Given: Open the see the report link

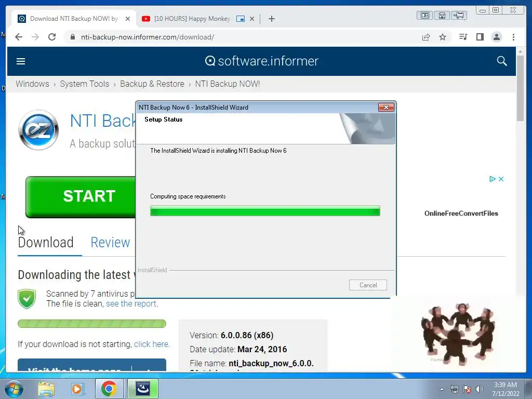Looking at the screenshot, I should coord(131,303).
